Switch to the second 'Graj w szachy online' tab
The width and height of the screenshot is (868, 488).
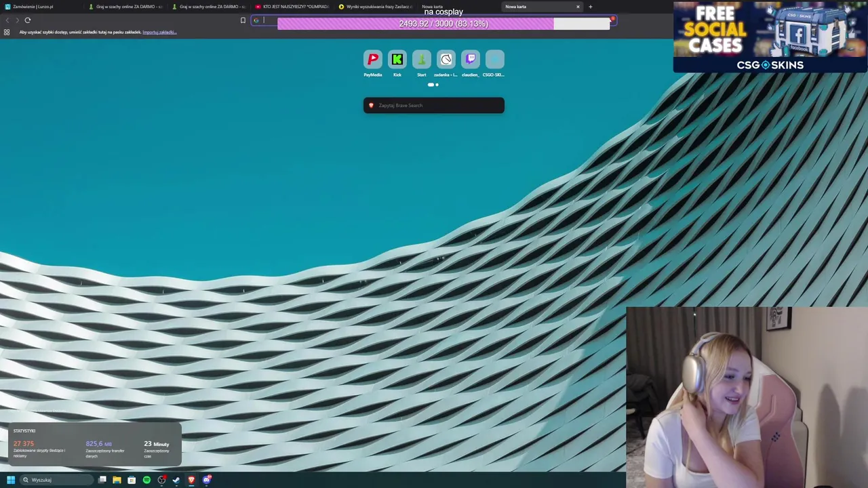coord(210,7)
